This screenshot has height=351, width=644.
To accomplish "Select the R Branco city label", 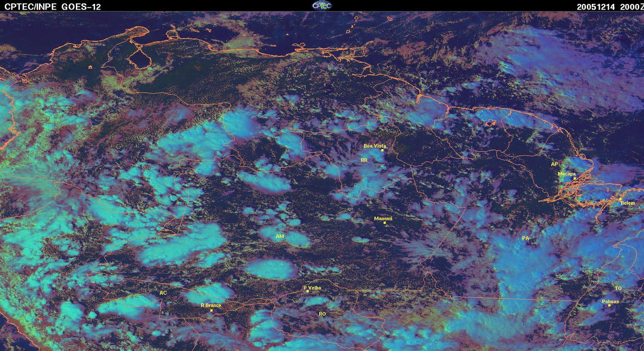I will (x=210, y=305).
